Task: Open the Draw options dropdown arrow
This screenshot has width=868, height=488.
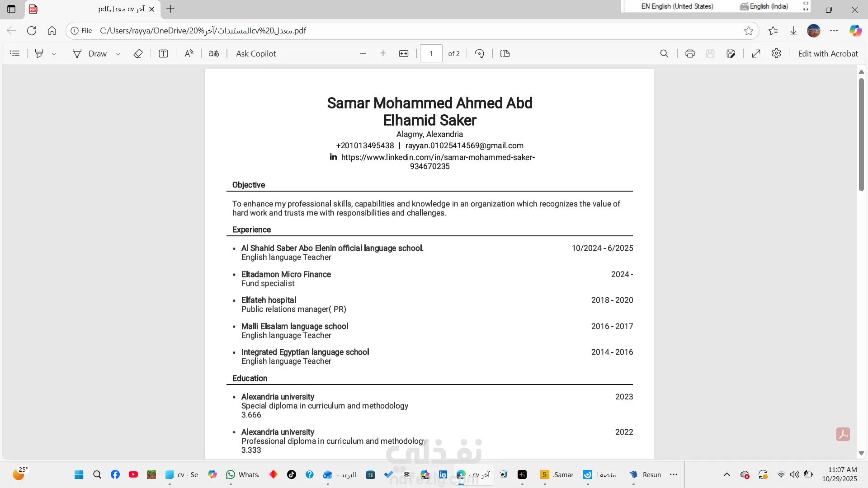Action: pyautogui.click(x=118, y=54)
